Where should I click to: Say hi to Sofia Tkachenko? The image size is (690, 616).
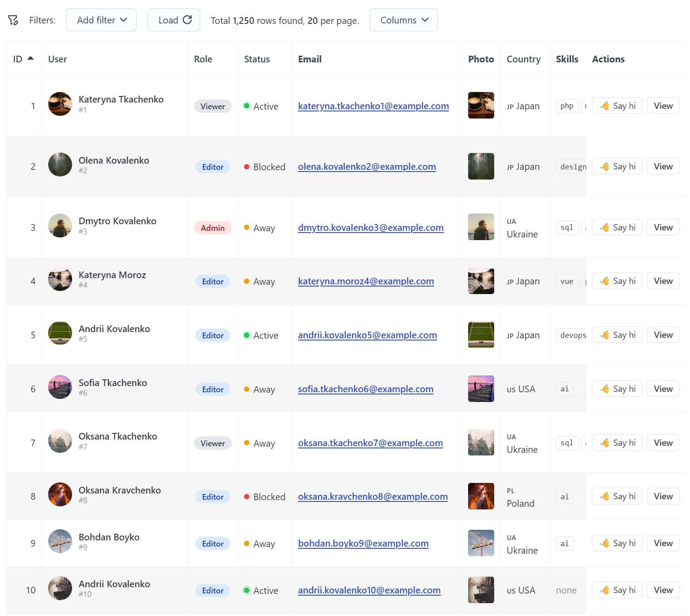[x=617, y=389]
